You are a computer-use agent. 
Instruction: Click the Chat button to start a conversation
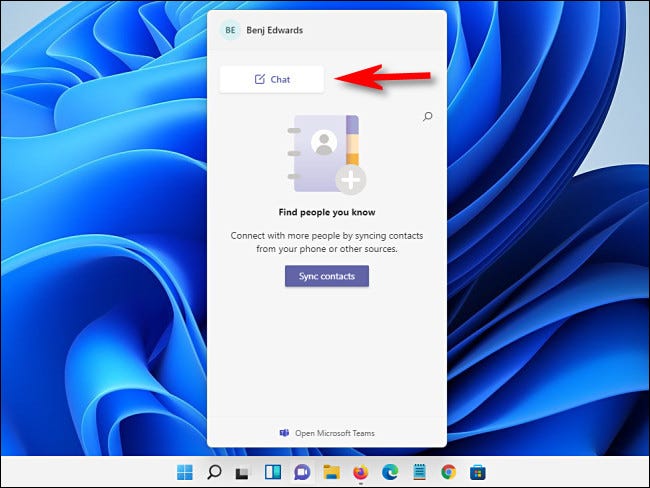pyautogui.click(x=272, y=79)
